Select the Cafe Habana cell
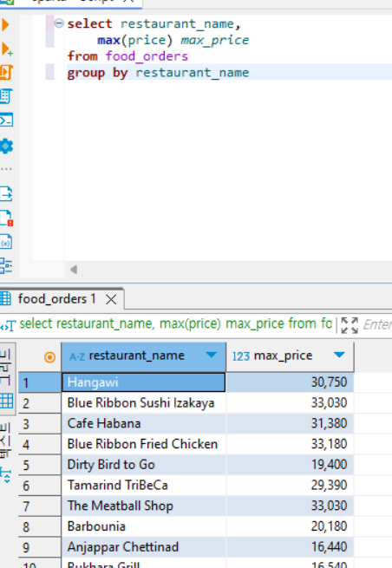The image size is (392, 568). 143,423
